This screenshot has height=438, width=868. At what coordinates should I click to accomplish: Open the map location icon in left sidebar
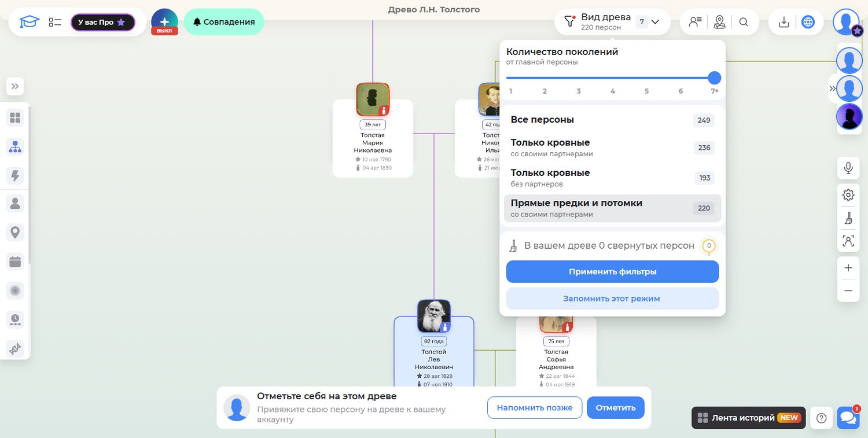(15, 233)
